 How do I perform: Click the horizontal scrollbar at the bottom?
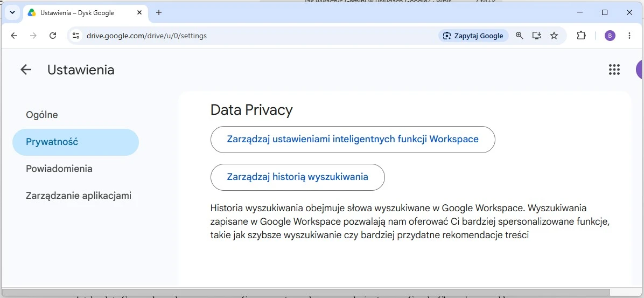pyautogui.click(x=306, y=292)
